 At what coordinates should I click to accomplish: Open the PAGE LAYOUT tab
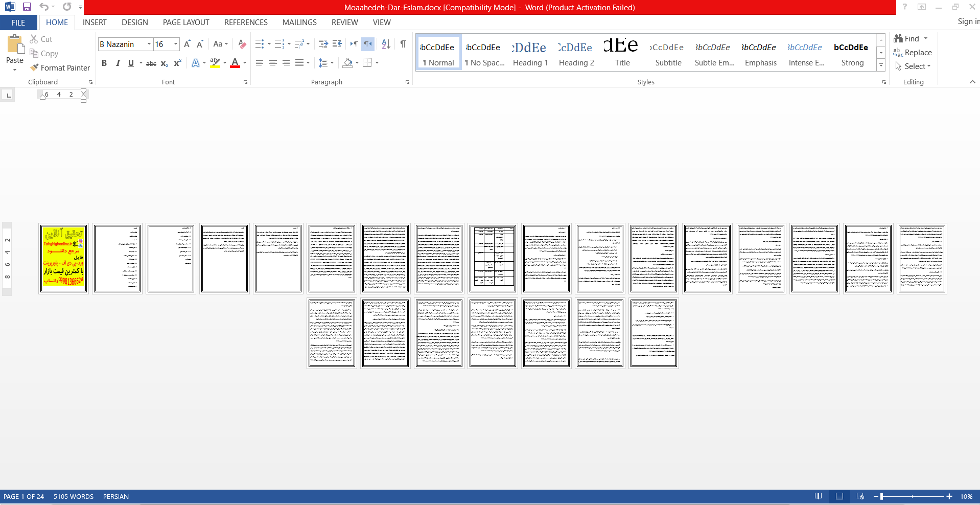(x=186, y=22)
